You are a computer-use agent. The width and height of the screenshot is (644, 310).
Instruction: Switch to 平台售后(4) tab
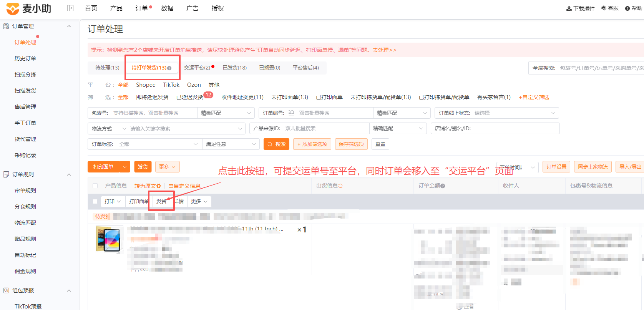coord(306,68)
